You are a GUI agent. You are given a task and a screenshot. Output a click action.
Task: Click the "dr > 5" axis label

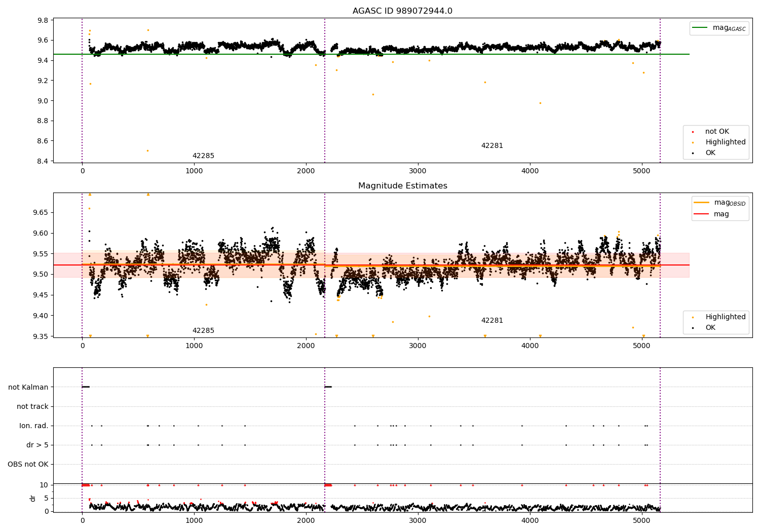(x=37, y=445)
